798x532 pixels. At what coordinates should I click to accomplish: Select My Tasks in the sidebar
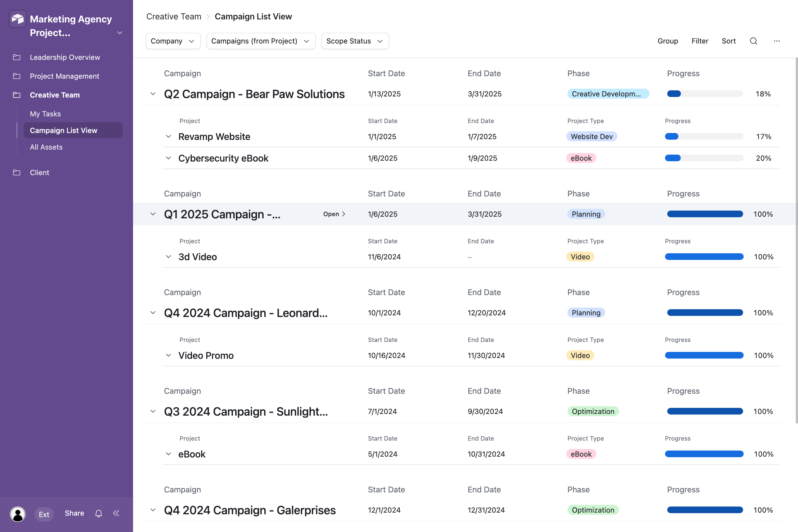coord(45,114)
